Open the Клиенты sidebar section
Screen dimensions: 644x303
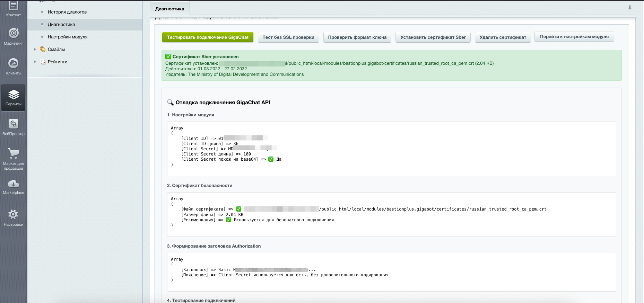(14, 66)
